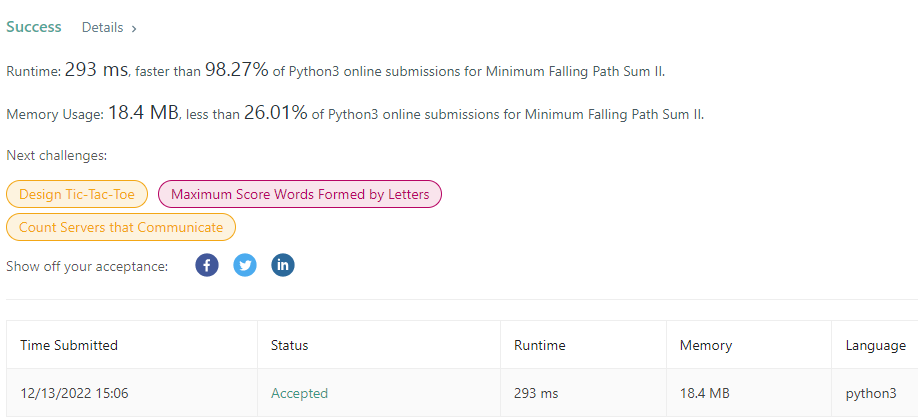This screenshot has width=918, height=419.
Task: Click the 293 ms runtime table cell
Action: tap(536, 393)
